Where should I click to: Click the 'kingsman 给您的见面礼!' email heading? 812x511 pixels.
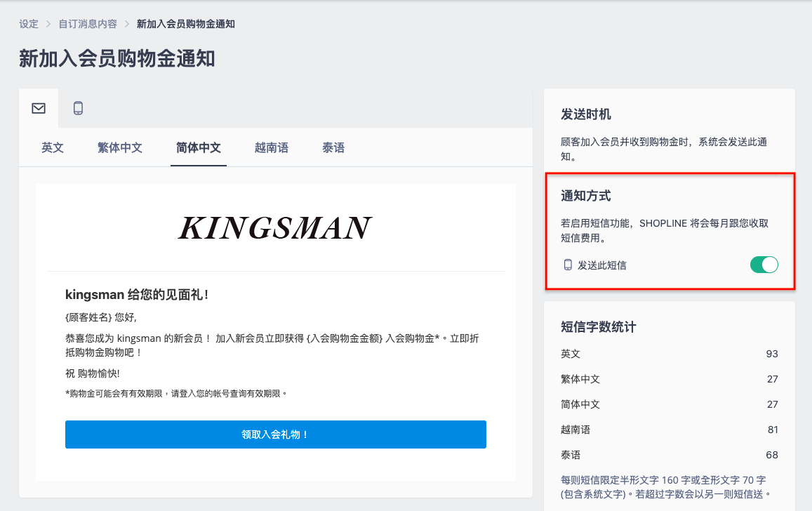[137, 295]
